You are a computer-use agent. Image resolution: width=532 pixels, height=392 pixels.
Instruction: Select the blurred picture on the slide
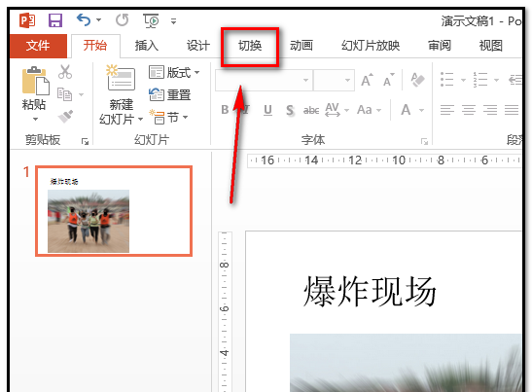point(406,363)
